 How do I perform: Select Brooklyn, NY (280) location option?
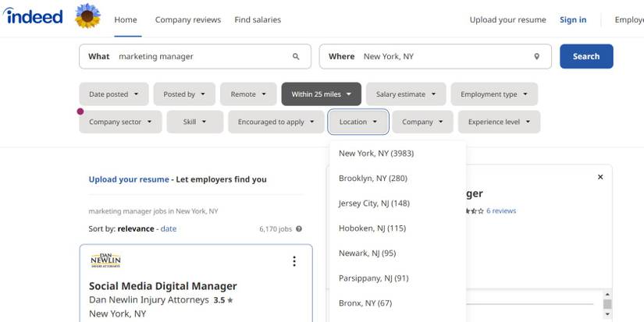[x=397, y=179]
